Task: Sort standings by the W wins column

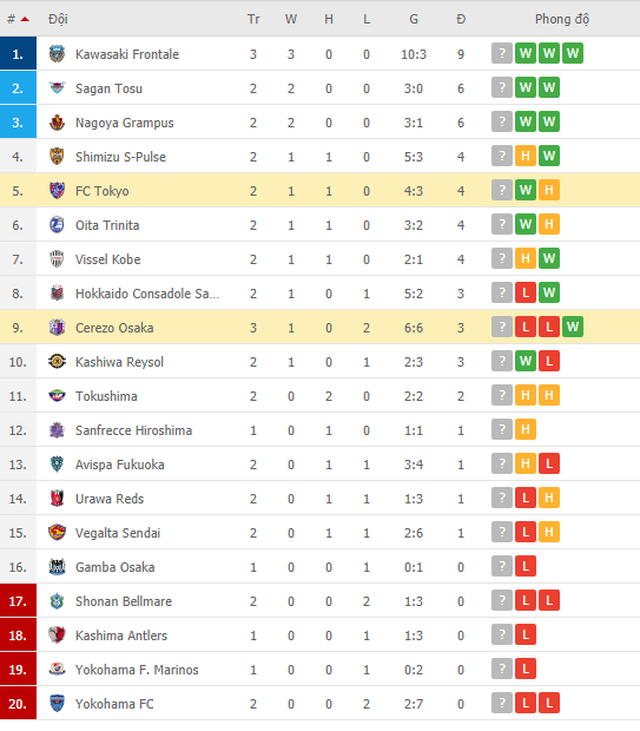Action: 291,19
